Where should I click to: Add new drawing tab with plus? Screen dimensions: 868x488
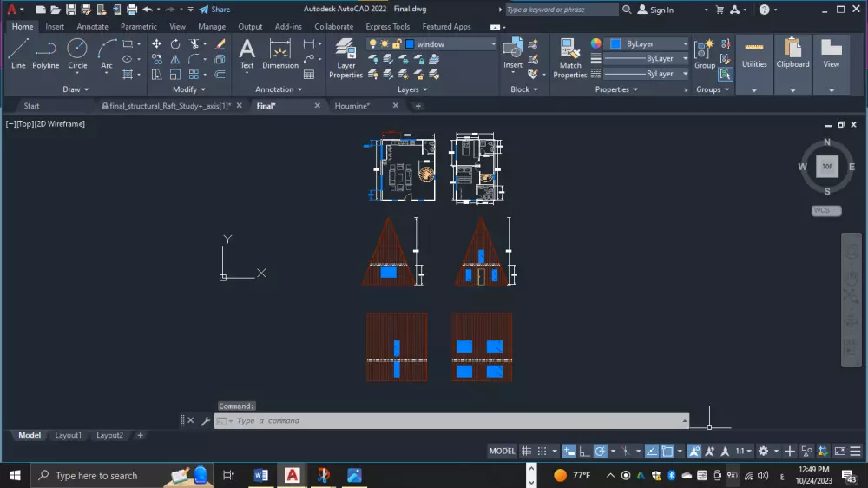[x=418, y=106]
